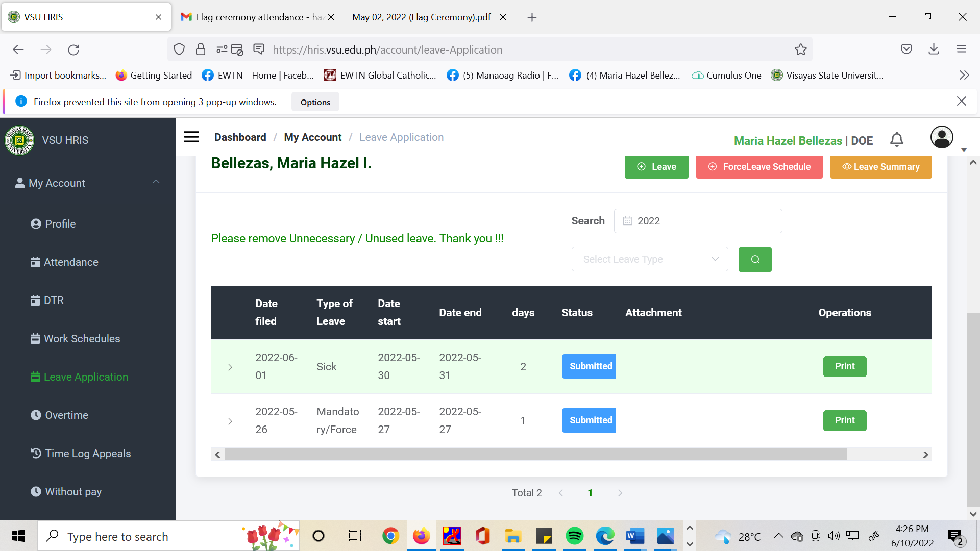Expand the Sick leave row
This screenshot has height=551, width=980.
click(230, 367)
